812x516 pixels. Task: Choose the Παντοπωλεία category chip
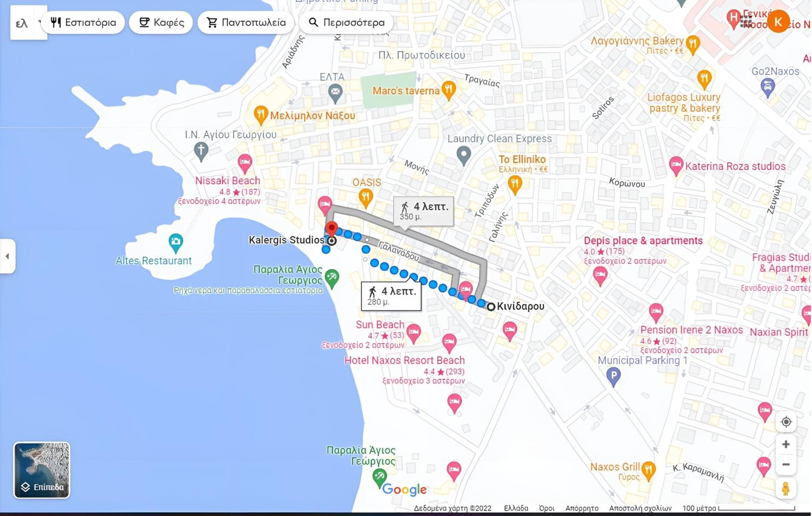[246, 22]
